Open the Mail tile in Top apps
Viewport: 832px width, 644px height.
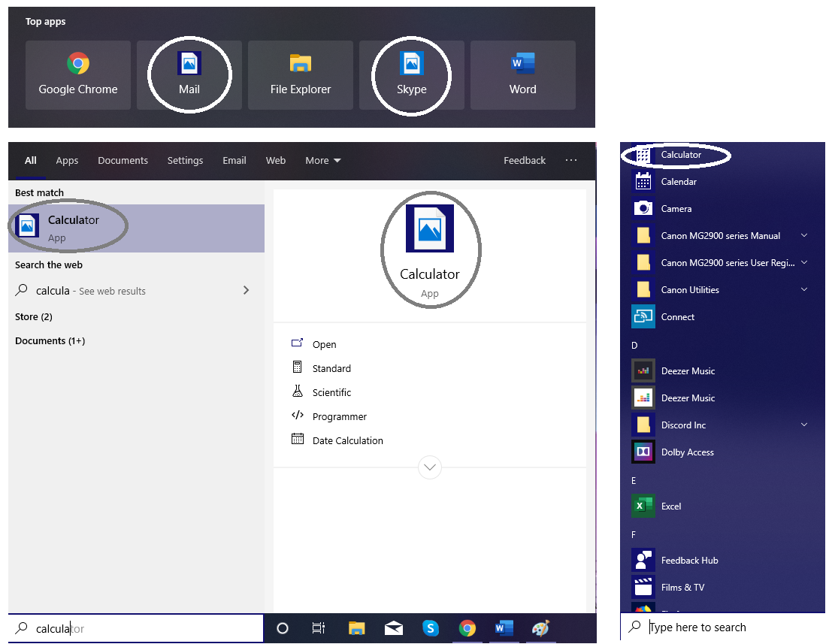click(189, 75)
